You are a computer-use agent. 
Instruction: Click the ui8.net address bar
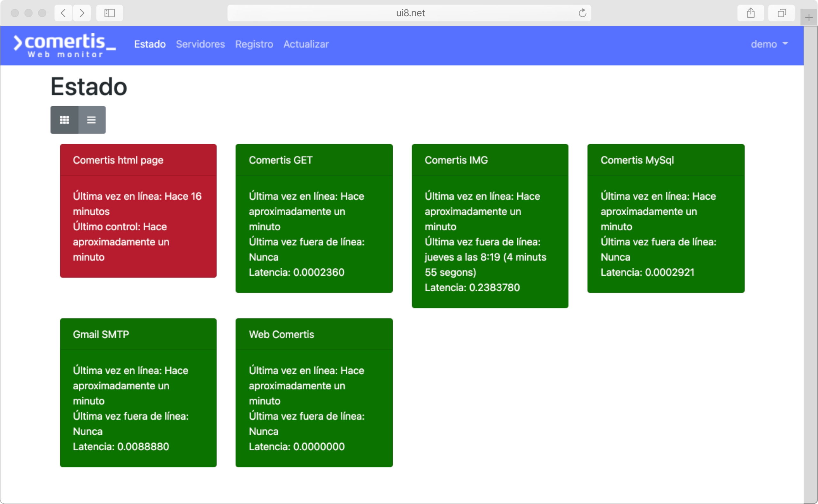409,13
